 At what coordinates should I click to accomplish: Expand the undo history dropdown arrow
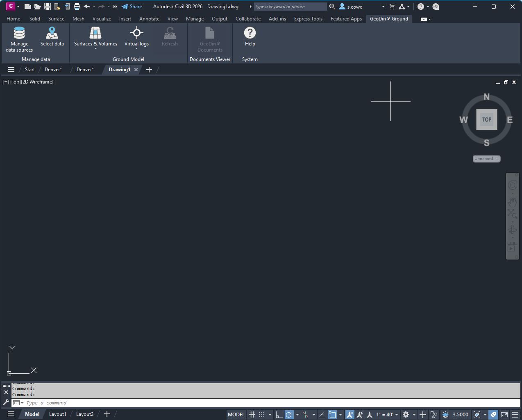[x=94, y=7]
